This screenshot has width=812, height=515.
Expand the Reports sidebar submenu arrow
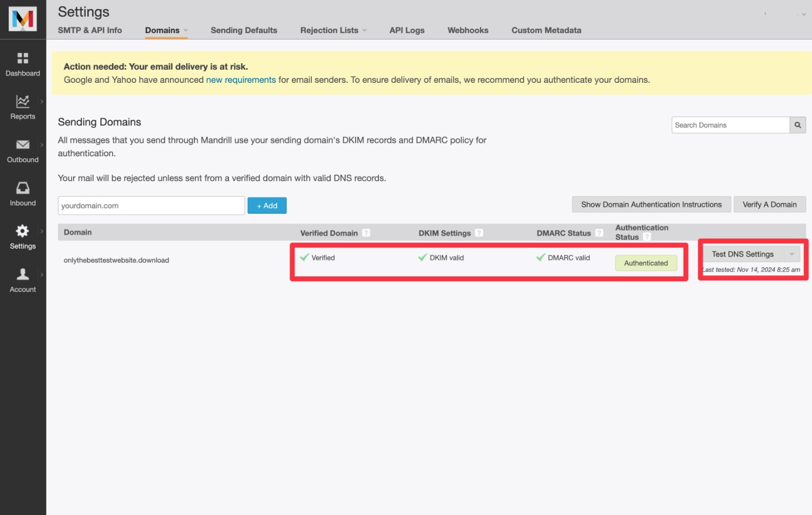[x=42, y=101]
